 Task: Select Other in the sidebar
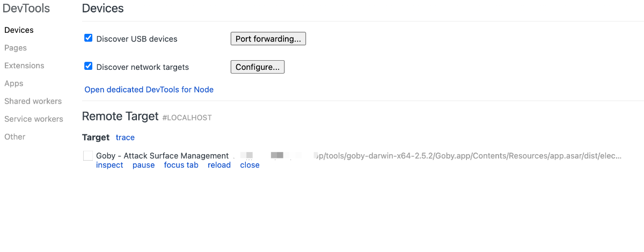click(15, 136)
